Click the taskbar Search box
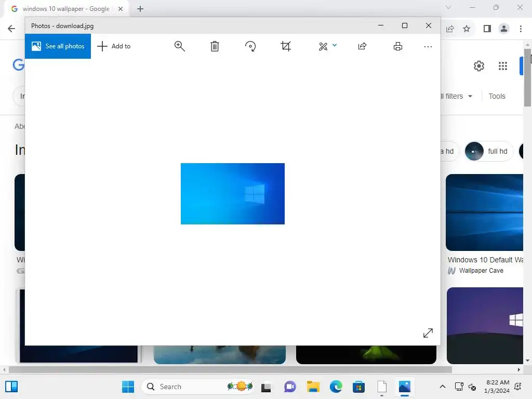Image resolution: width=532 pixels, height=399 pixels. (x=197, y=387)
